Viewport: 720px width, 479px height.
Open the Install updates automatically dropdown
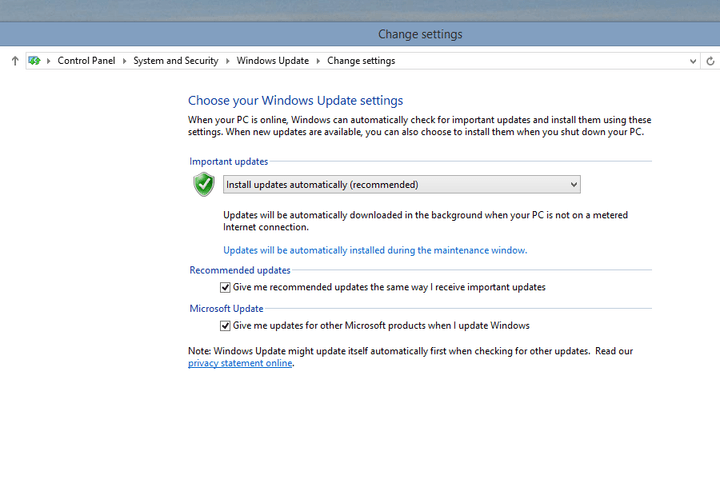pyautogui.click(x=402, y=185)
